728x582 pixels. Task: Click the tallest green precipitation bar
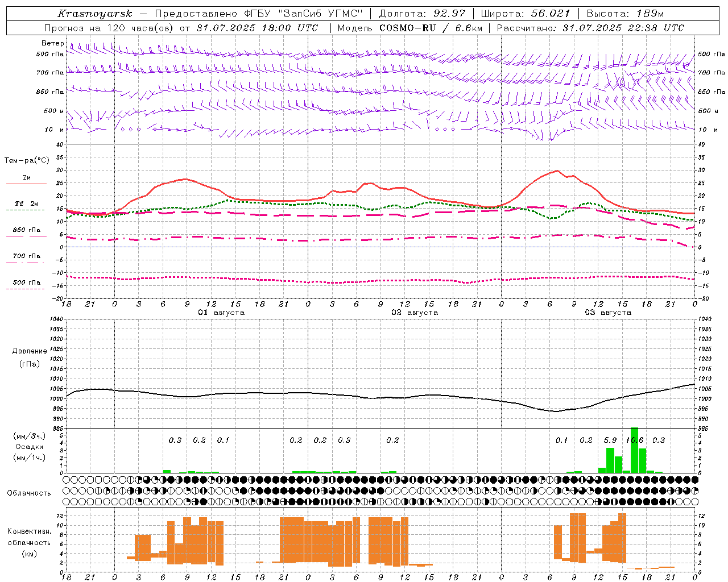coord(634,450)
